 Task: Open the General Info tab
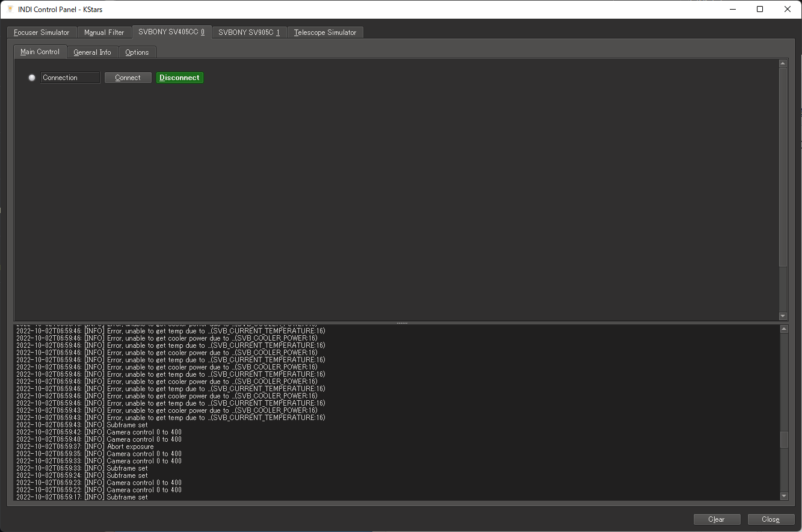point(92,52)
